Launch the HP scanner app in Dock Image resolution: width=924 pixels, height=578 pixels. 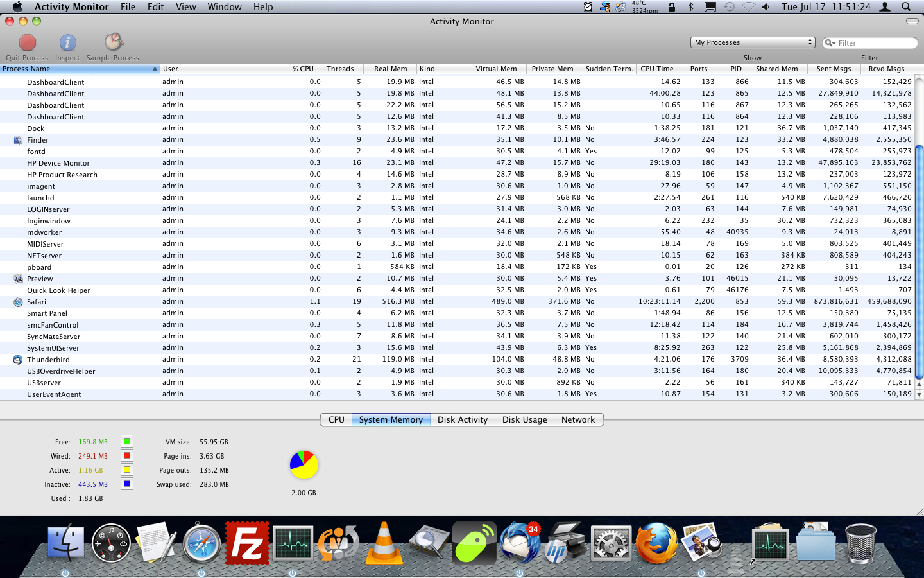coord(566,543)
